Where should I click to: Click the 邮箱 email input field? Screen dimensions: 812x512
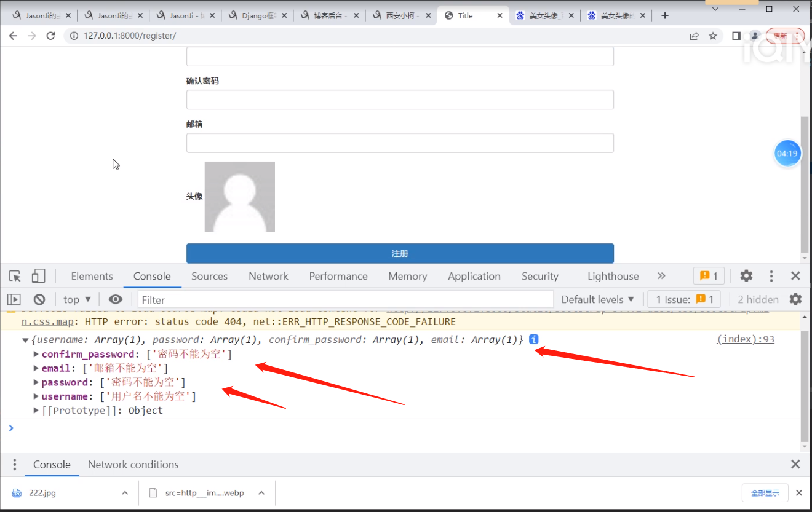point(400,143)
